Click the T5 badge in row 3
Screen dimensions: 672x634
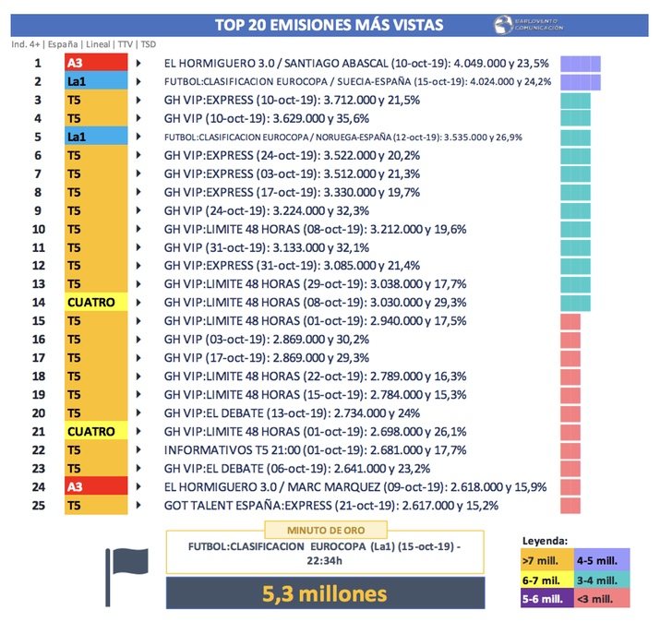pyautogui.click(x=95, y=101)
